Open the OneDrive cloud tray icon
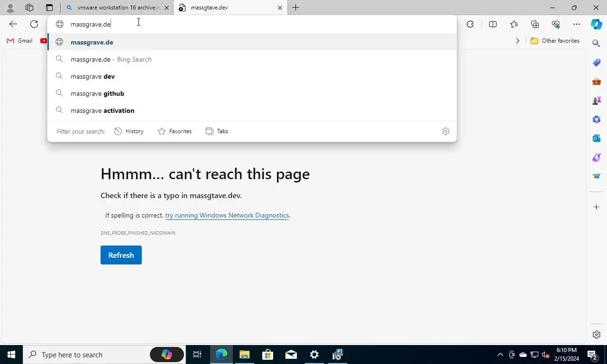 tap(523, 355)
